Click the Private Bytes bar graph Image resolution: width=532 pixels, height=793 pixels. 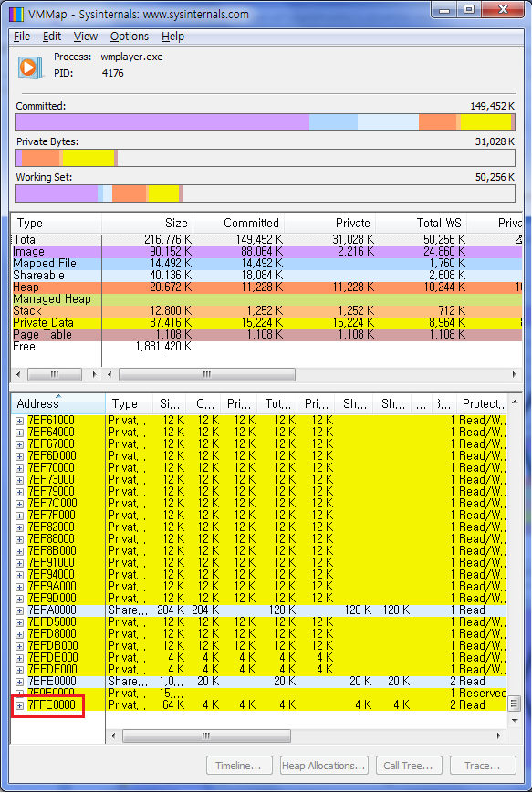[265, 158]
